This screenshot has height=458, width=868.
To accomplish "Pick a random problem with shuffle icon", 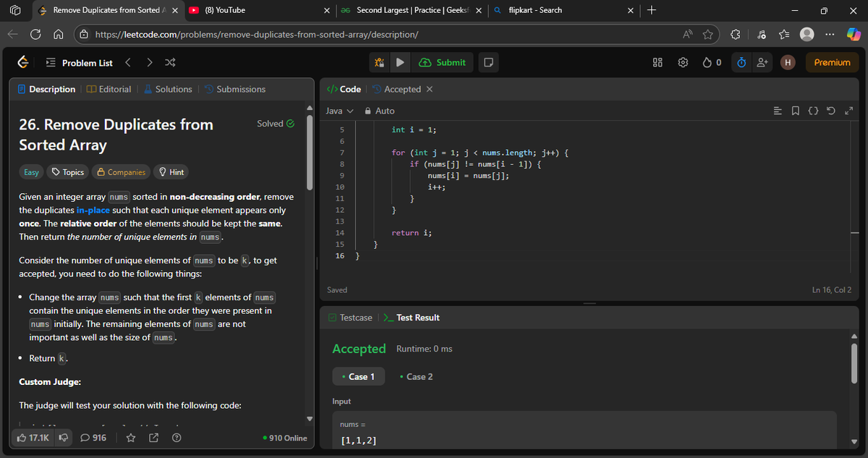I will click(x=170, y=62).
